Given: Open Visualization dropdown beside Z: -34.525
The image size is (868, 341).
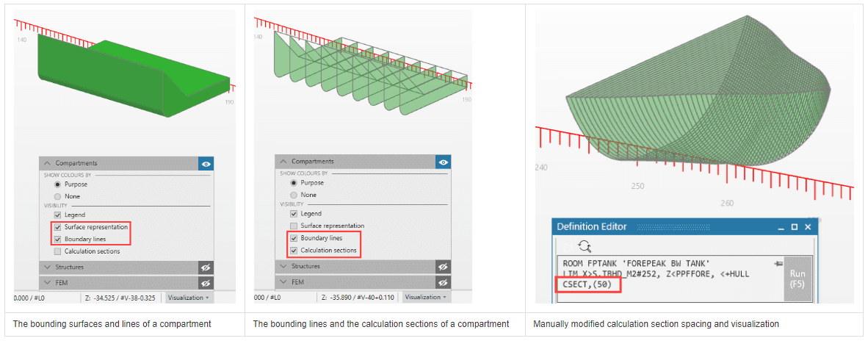Looking at the screenshot, I should click(187, 298).
